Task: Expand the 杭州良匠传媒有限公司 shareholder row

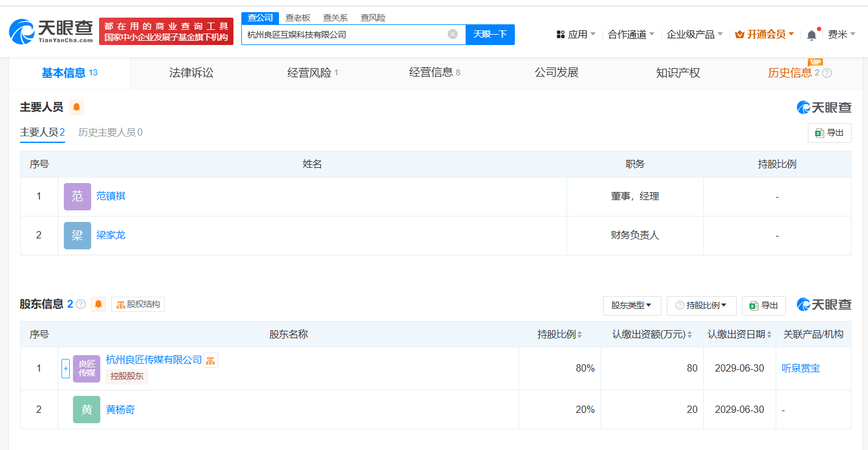Action: (x=66, y=369)
